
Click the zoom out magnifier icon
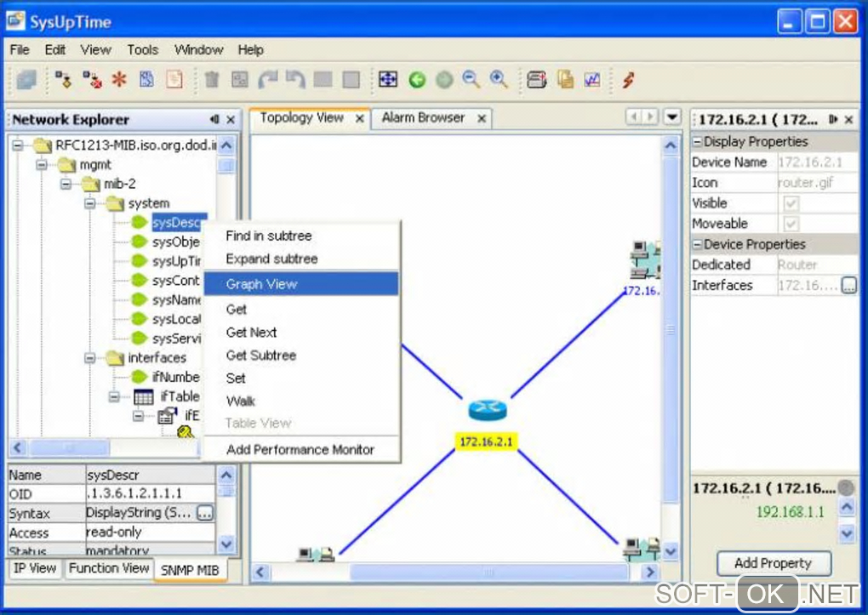tap(471, 80)
